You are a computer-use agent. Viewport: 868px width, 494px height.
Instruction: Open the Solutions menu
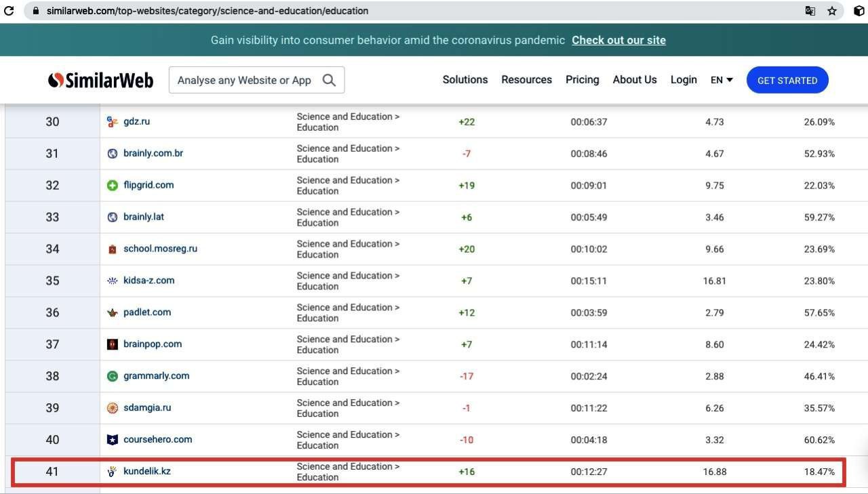pyautogui.click(x=465, y=80)
